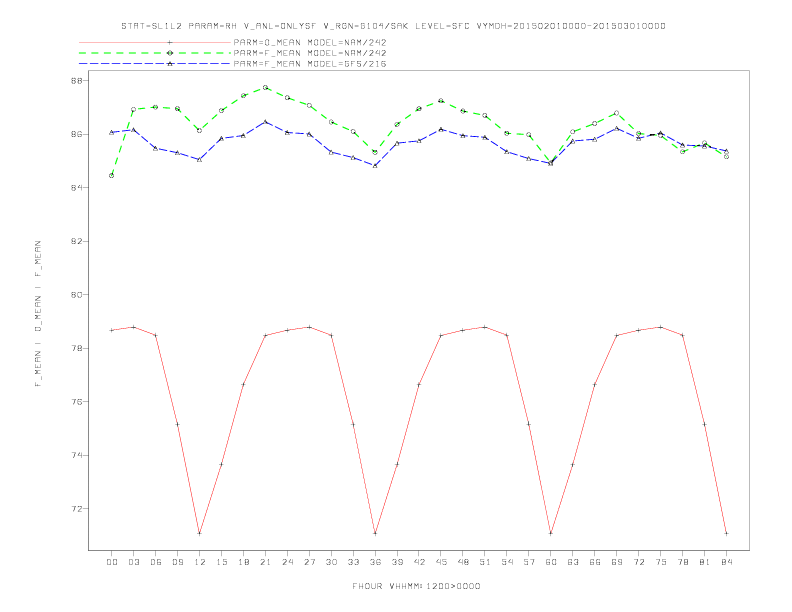
Task: Click the plus marker in red legend line
Action: click(170, 42)
